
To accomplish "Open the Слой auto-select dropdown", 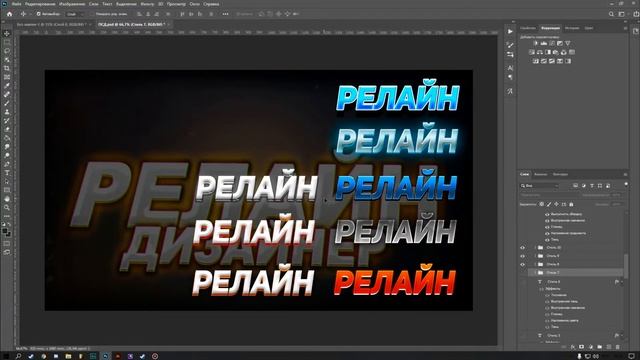I will coord(74,14).
